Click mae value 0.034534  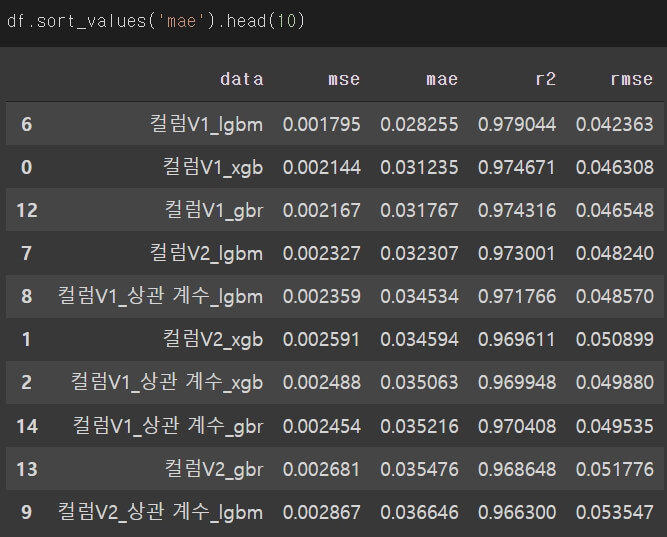tap(419, 296)
